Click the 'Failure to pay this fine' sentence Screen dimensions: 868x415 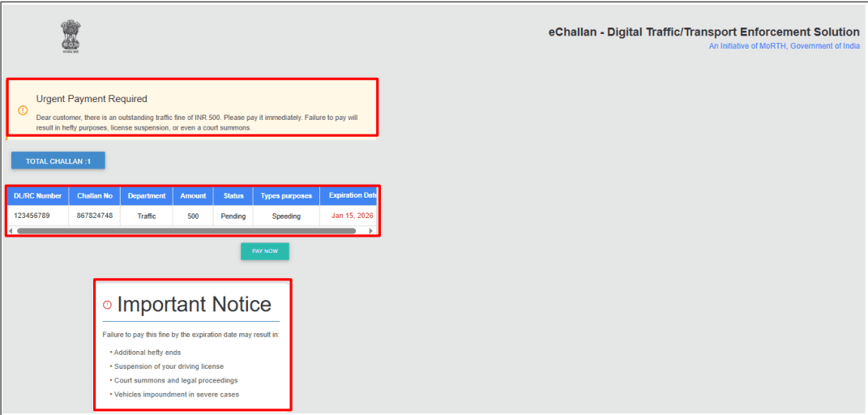point(191,335)
